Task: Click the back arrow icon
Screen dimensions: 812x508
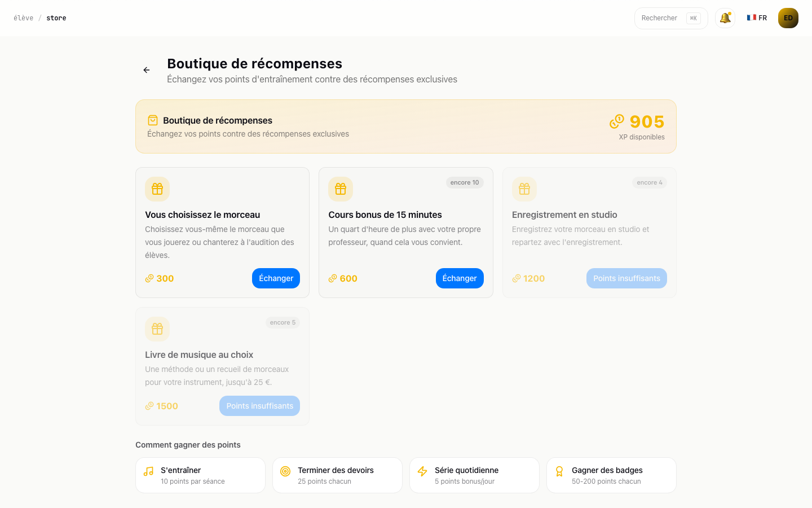Action: click(x=147, y=70)
